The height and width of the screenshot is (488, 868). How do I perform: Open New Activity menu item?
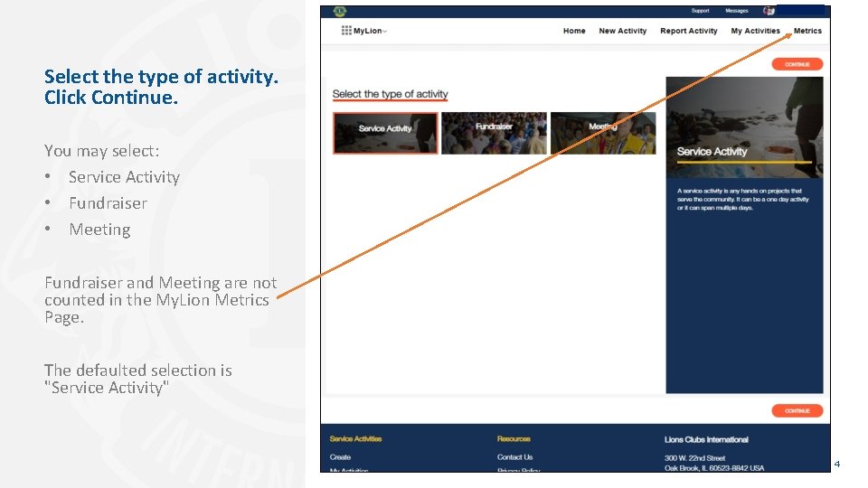(623, 31)
